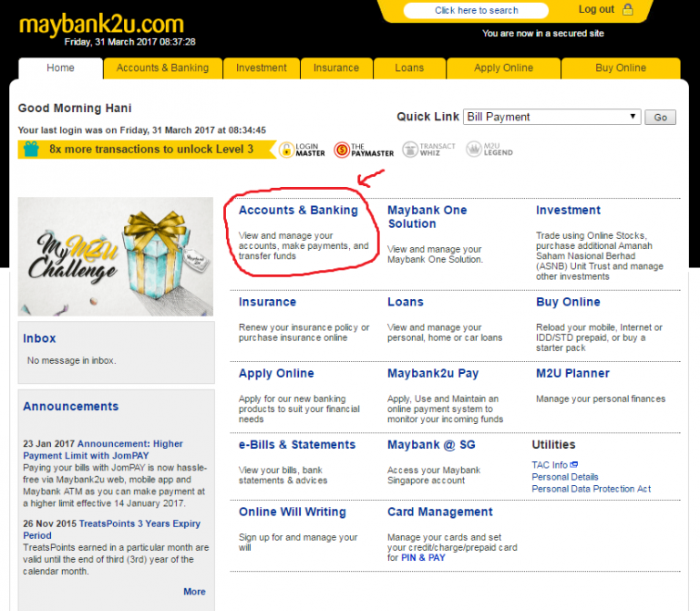Open Higher Payment Limit with JomPAY announcement
The height and width of the screenshot is (611, 700).
(103, 450)
